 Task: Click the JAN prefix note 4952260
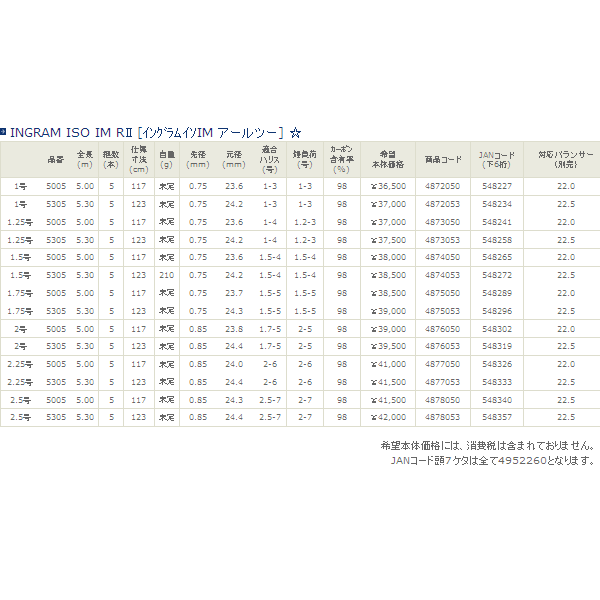click(493, 460)
